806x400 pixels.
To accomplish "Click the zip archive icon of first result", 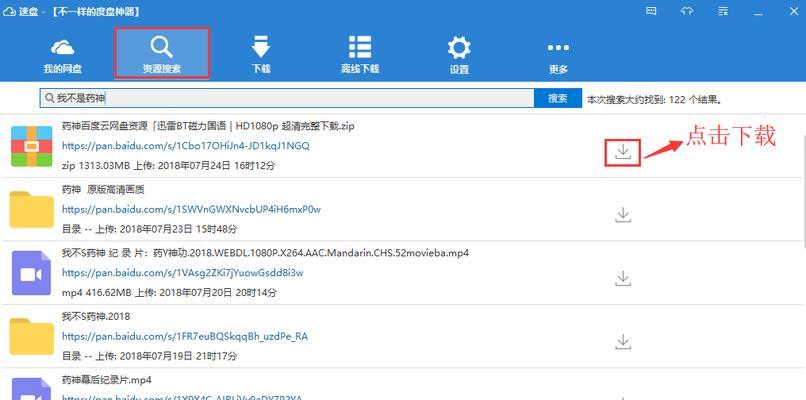I will coord(31,146).
